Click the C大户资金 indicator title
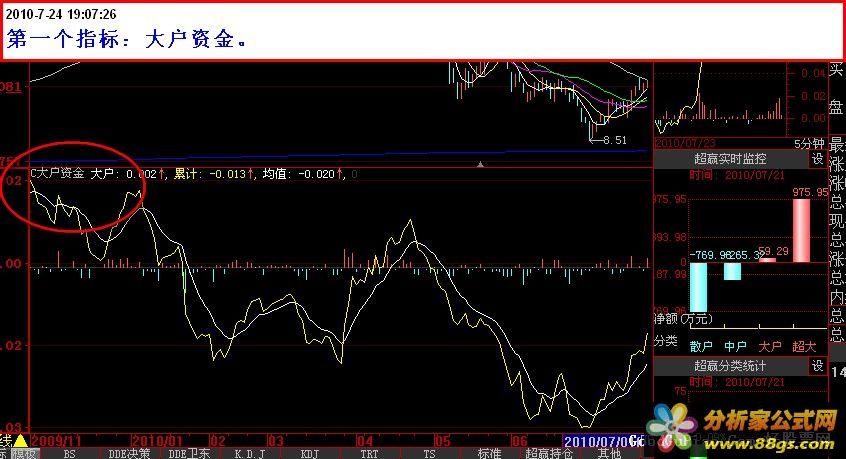 tap(57, 174)
